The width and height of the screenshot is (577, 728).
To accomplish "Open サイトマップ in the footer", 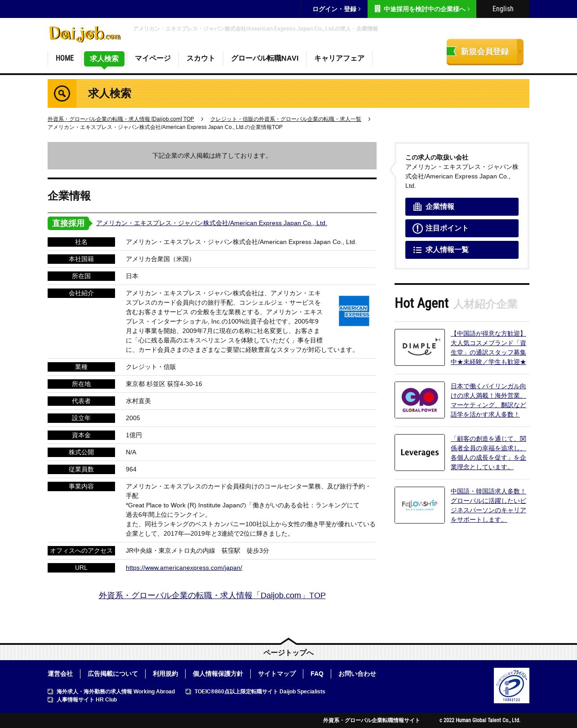I will [x=277, y=674].
